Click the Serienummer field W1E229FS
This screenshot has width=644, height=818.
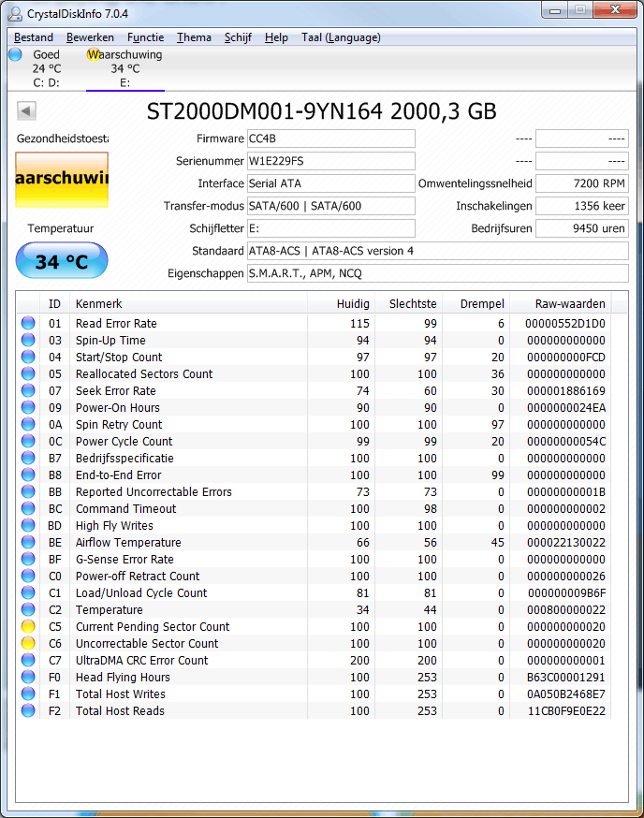pos(330,161)
